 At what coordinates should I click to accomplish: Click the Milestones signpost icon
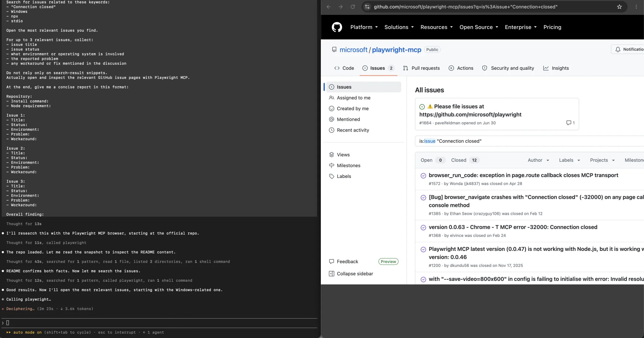pyautogui.click(x=331, y=166)
